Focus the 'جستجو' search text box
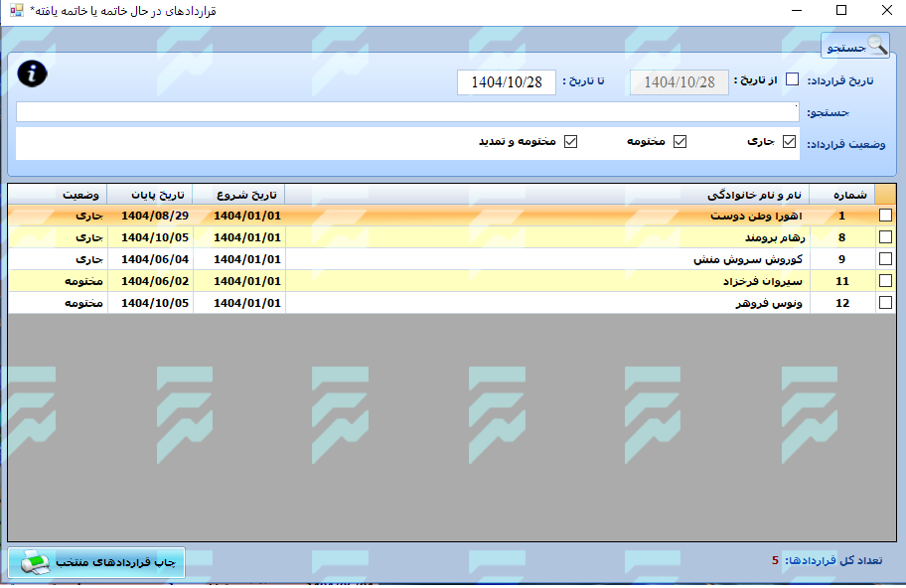 tap(407, 112)
